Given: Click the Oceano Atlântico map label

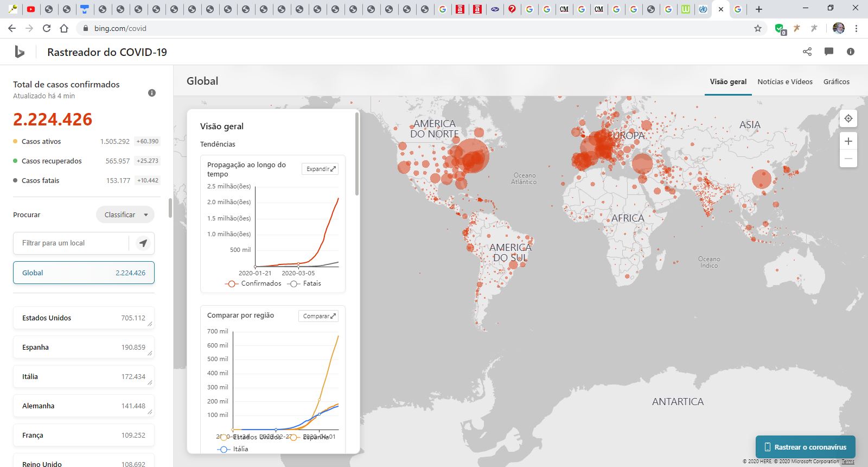Looking at the screenshot, I should point(524,179).
